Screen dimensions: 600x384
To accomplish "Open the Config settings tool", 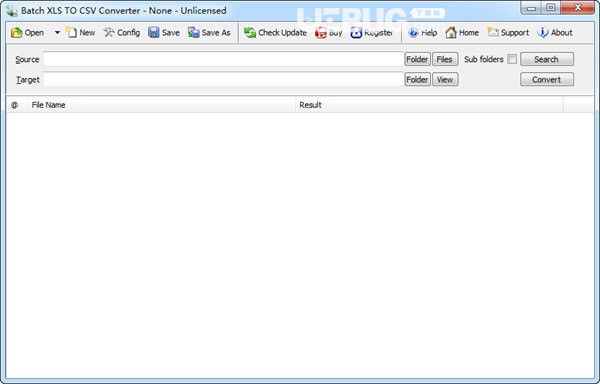I will click(122, 33).
